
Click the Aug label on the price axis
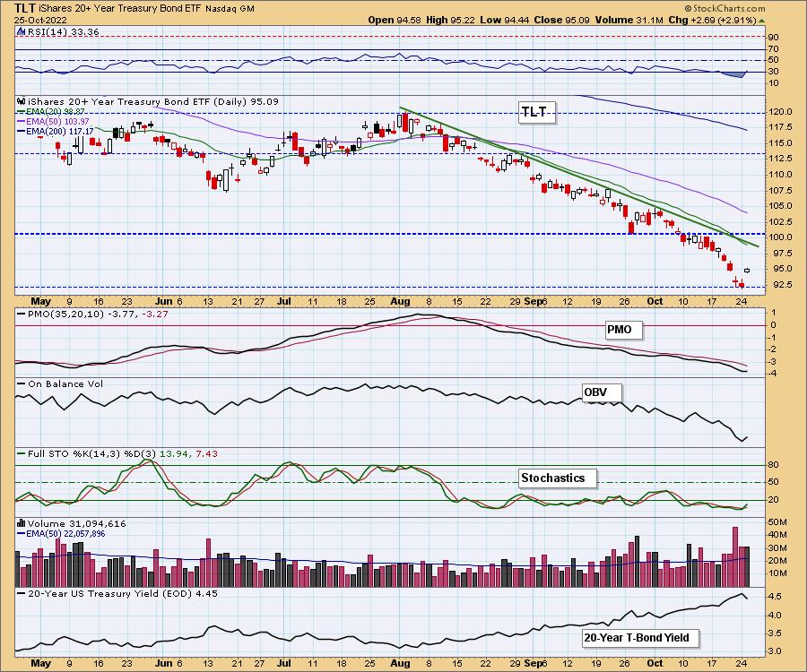[x=400, y=301]
